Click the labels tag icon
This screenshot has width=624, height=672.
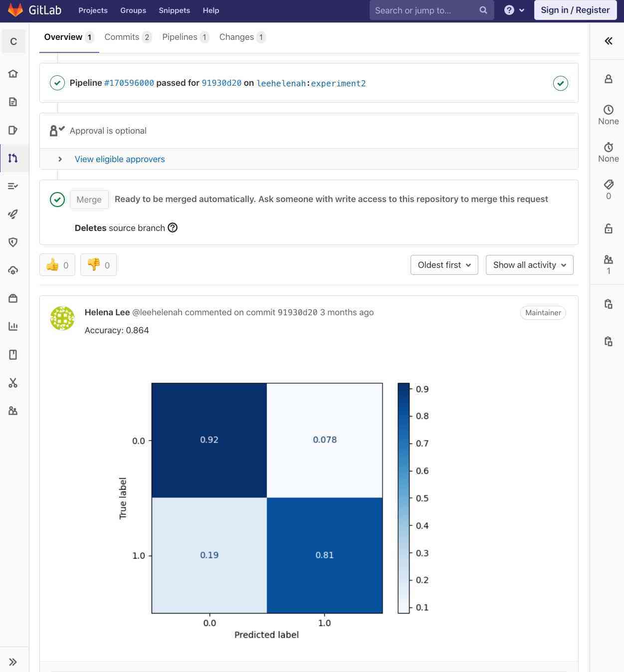(x=608, y=185)
